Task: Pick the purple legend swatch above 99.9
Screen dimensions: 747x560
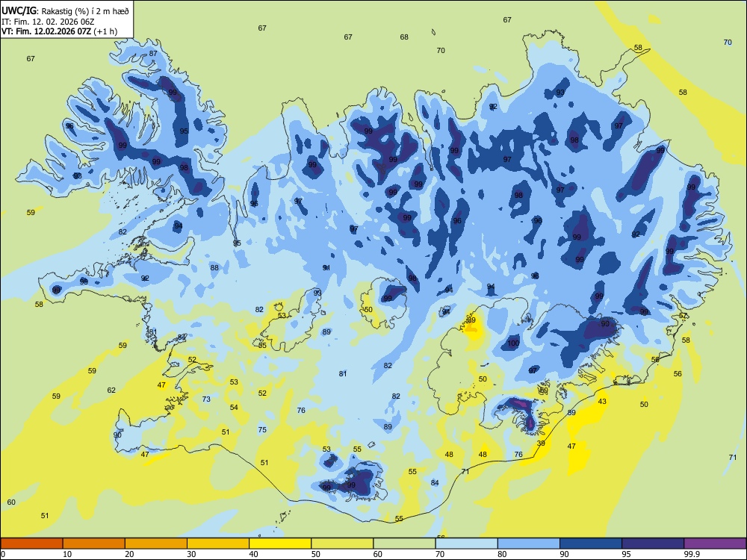Action: pyautogui.click(x=715, y=544)
